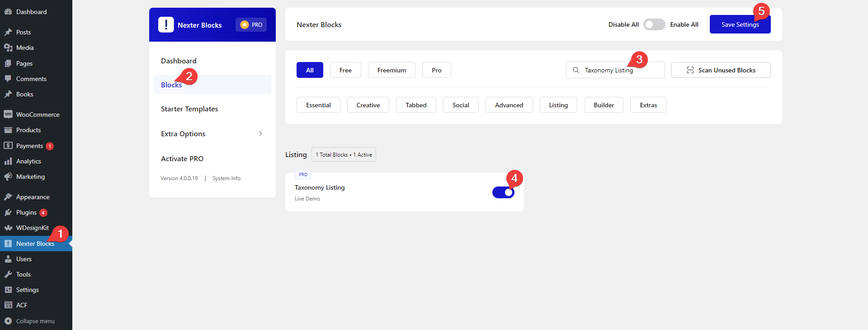Screen dimensions: 868x330
Task: Open the Settings menu in sidebar
Action: coord(27,290)
